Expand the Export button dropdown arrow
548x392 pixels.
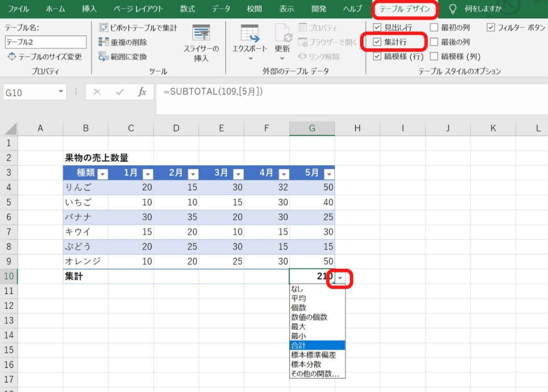pyautogui.click(x=250, y=58)
